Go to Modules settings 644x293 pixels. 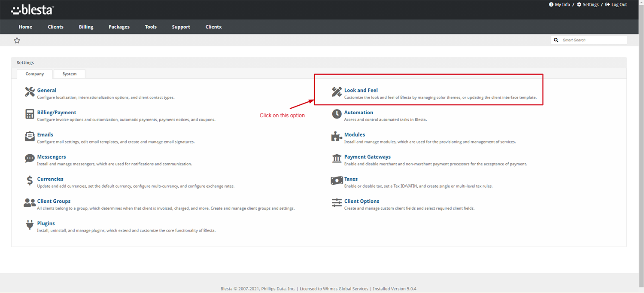tap(355, 134)
